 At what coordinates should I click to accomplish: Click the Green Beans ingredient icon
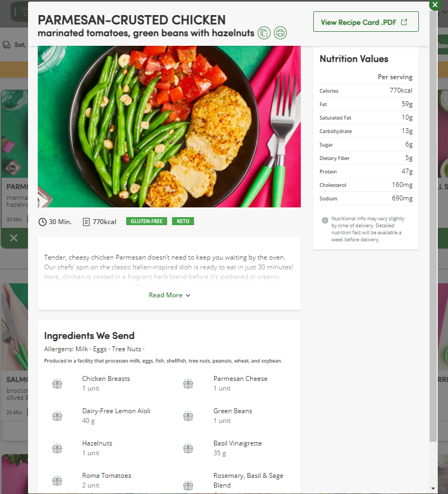pyautogui.click(x=188, y=416)
